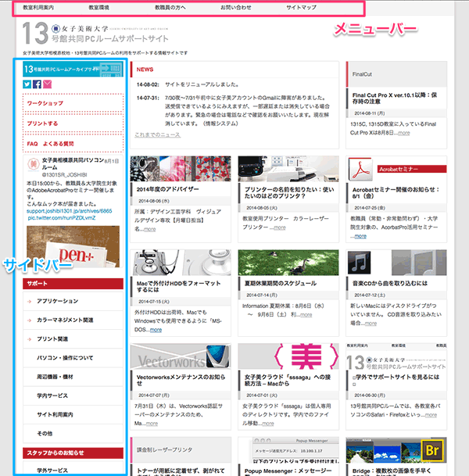Open プリンターの名前を知りたい article title
Viewport: 469px width, 476px height.
[x=289, y=192]
